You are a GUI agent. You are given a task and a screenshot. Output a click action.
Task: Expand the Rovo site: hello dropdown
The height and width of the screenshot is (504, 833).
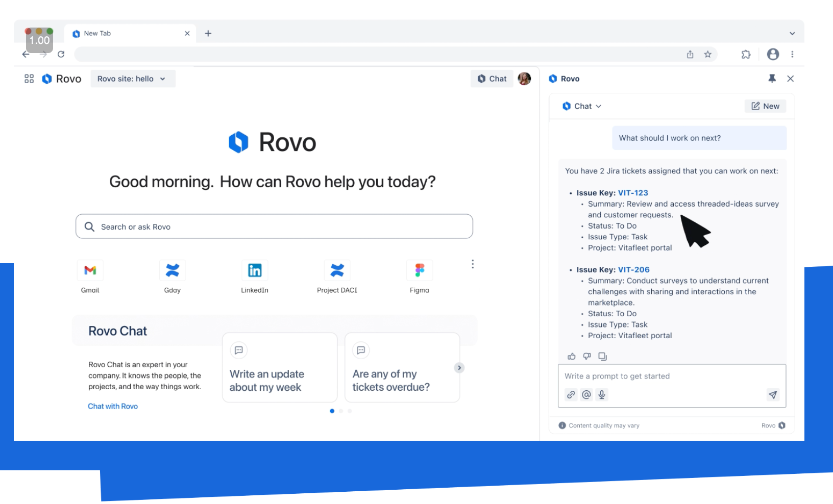[133, 79]
